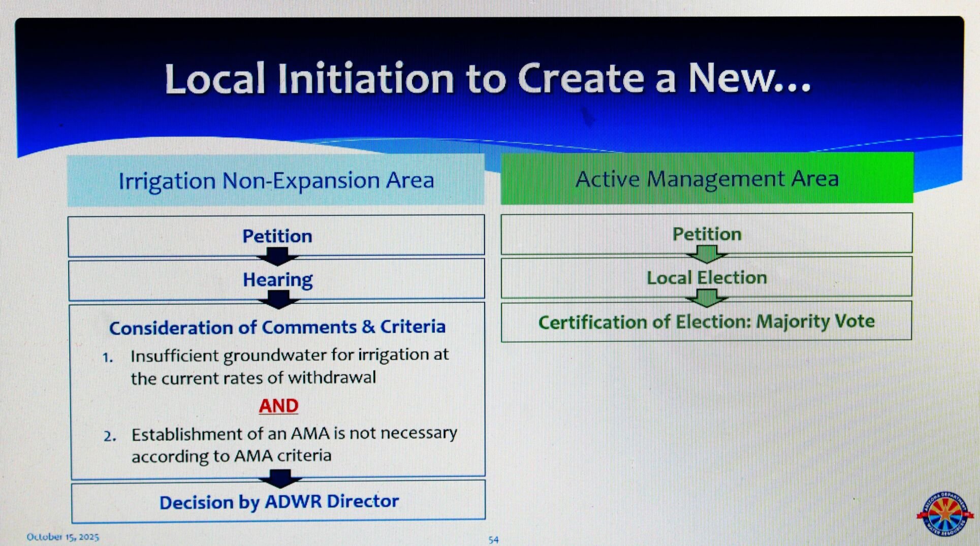The width and height of the screenshot is (980, 546).
Task: Click the green arrow below the green Petition box
Action: point(706,254)
